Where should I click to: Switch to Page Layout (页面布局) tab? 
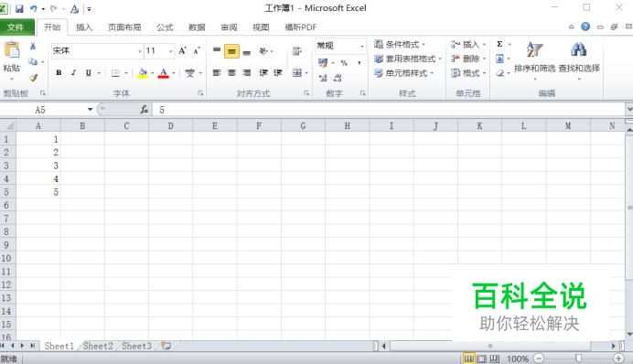pos(124,27)
